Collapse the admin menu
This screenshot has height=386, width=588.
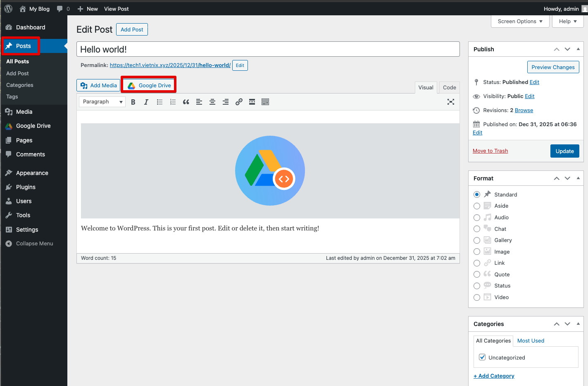pos(34,244)
